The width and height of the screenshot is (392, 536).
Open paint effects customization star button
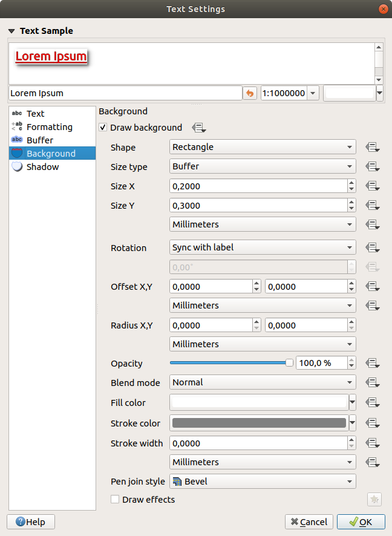pos(374,500)
